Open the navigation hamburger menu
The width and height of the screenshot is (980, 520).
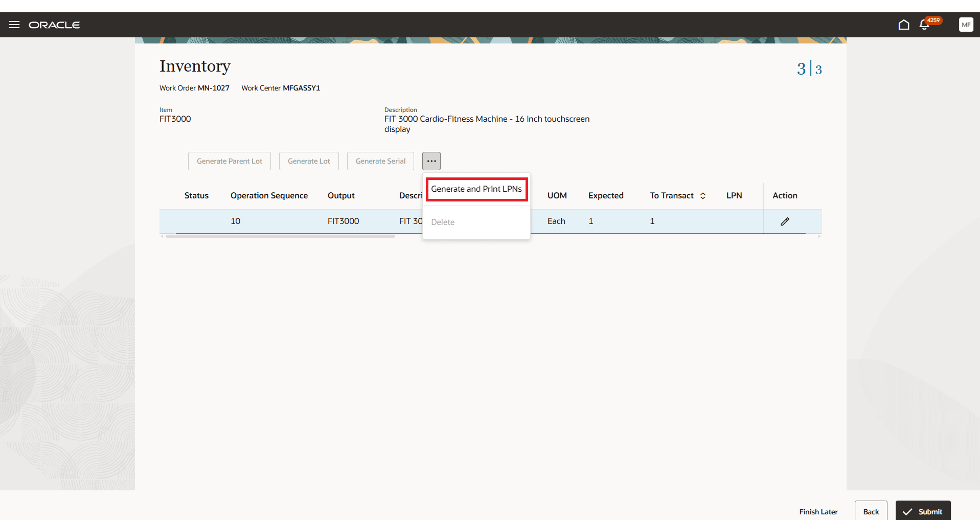pos(14,24)
